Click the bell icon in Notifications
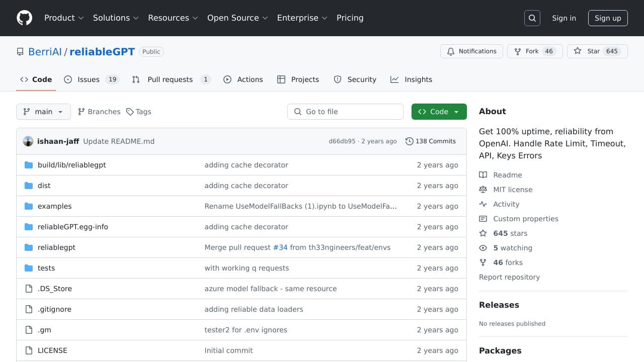The image size is (644, 362). [x=451, y=51]
